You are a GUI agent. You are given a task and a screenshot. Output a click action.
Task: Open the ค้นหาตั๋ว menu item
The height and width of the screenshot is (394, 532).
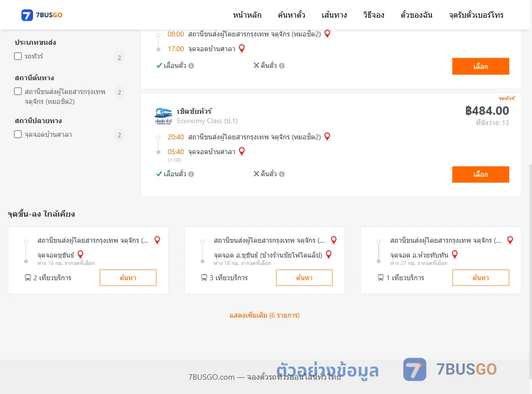(292, 15)
